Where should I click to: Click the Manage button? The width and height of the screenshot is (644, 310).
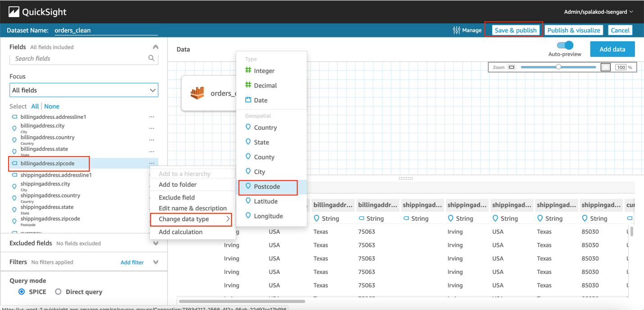coord(467,30)
